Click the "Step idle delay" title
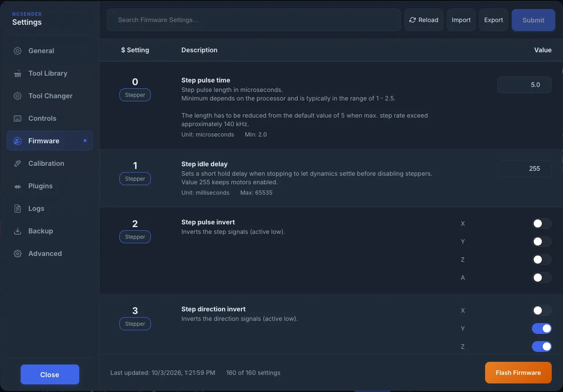 click(204, 164)
